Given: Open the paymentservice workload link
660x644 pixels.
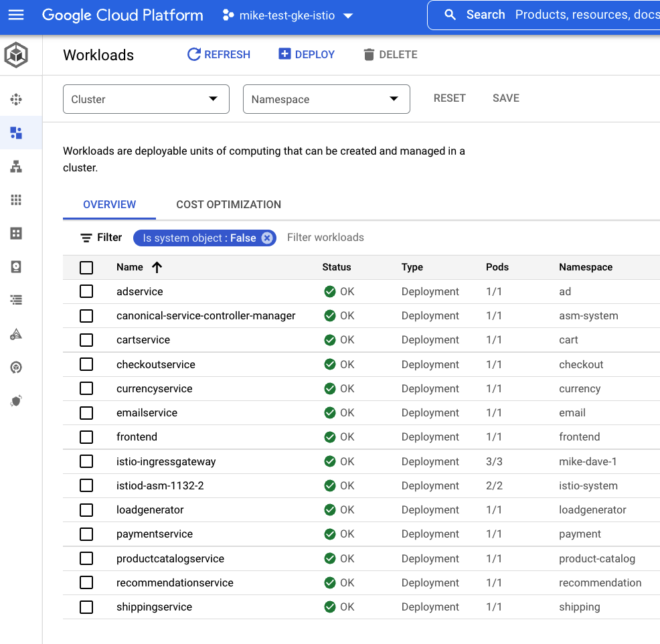Looking at the screenshot, I should click(x=155, y=534).
